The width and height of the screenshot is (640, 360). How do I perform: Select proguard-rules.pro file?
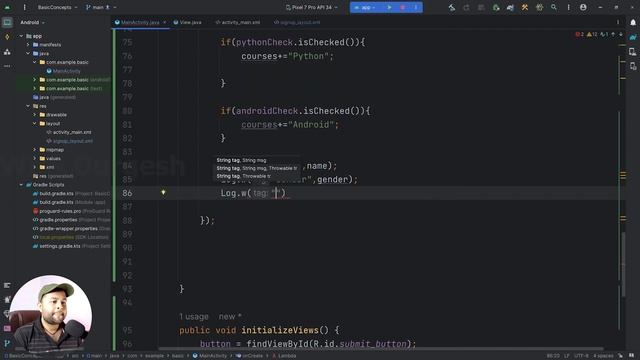click(71, 211)
